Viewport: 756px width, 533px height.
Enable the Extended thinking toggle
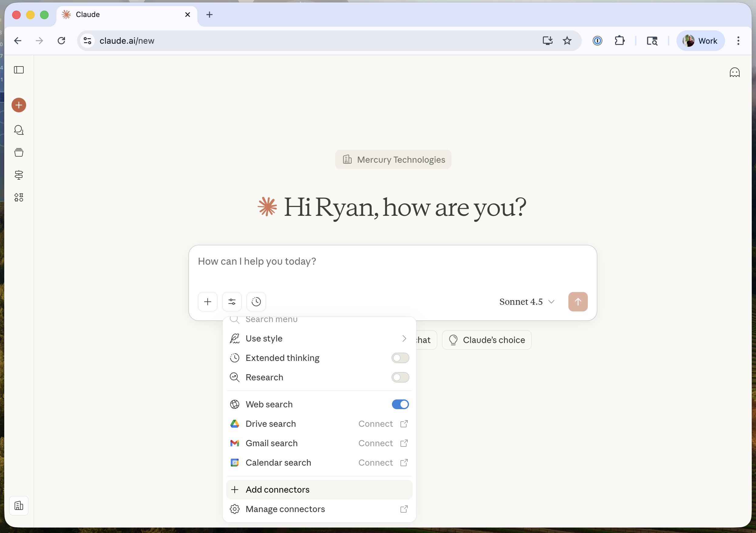400,358
